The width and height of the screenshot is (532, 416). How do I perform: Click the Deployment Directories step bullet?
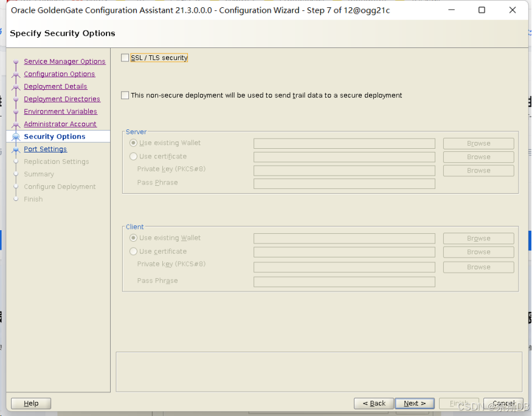[16, 99]
